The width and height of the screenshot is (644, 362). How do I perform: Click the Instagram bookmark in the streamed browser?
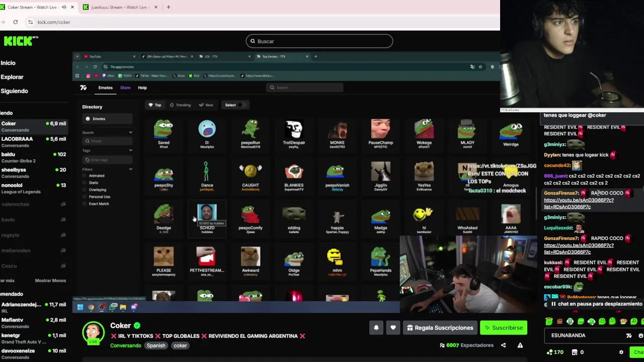tap(88, 76)
